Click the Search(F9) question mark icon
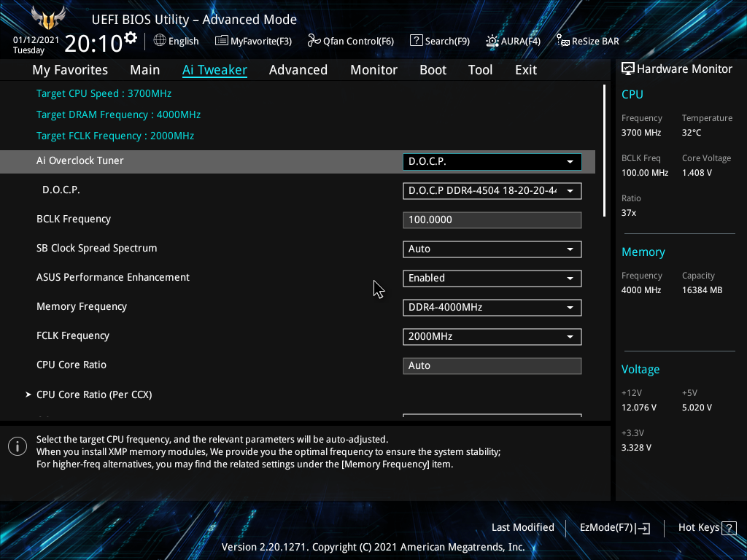 416,41
